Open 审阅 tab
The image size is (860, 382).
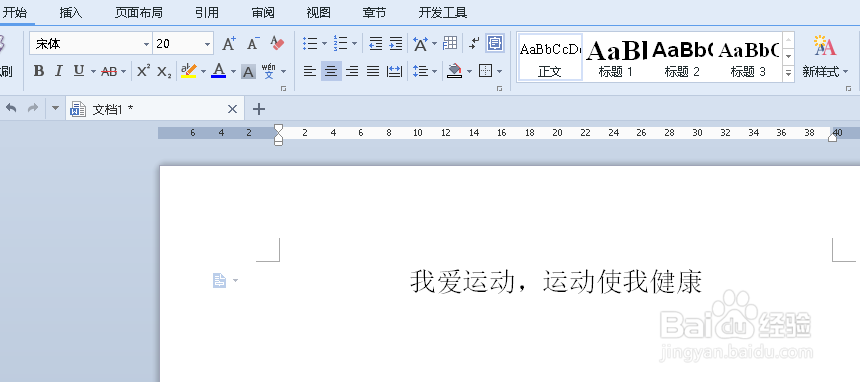[x=263, y=13]
